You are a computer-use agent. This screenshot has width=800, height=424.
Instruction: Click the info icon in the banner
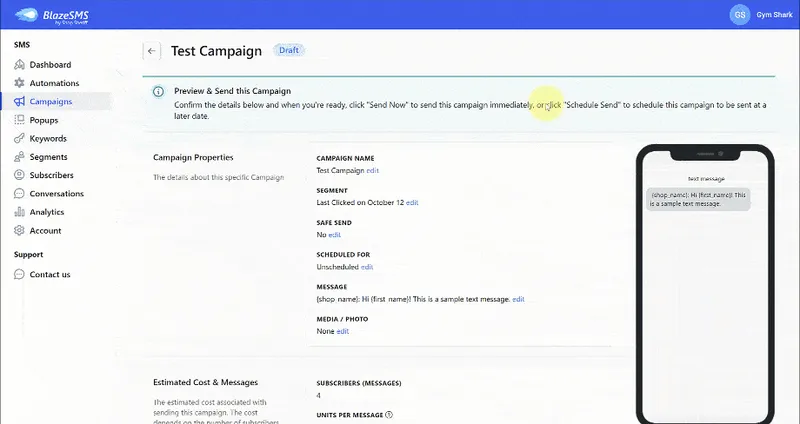[159, 91]
